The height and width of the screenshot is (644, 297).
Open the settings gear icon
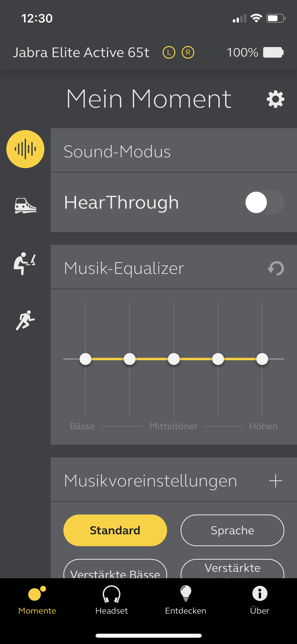(275, 99)
